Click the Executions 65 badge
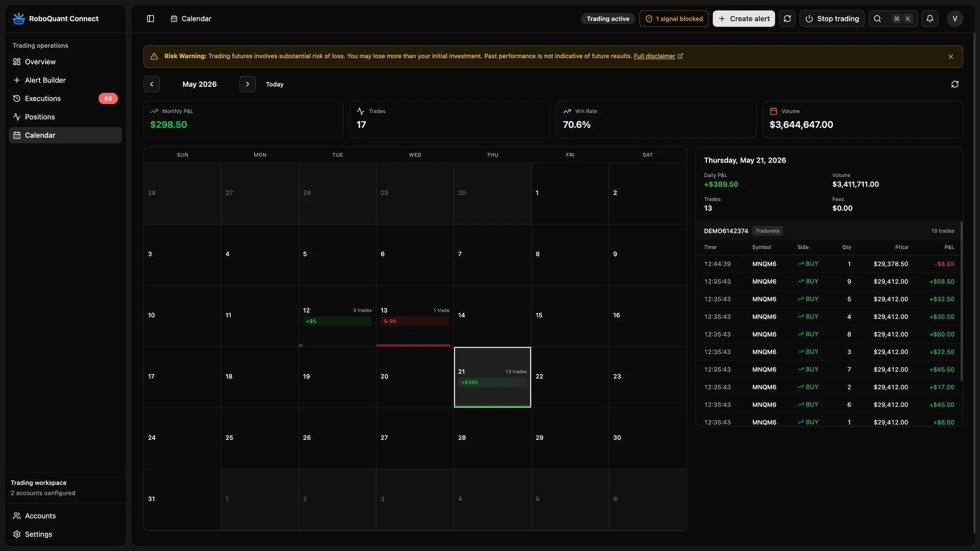This screenshot has height=551, width=980. pyautogui.click(x=108, y=99)
